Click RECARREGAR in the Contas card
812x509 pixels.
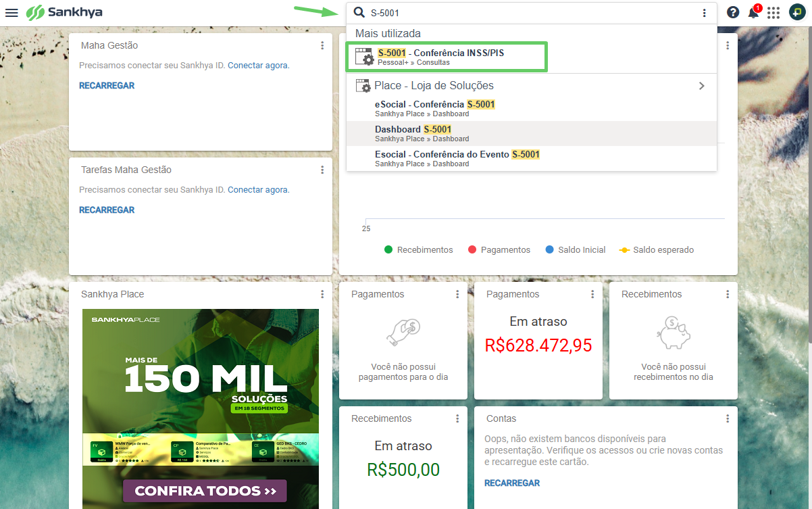512,483
